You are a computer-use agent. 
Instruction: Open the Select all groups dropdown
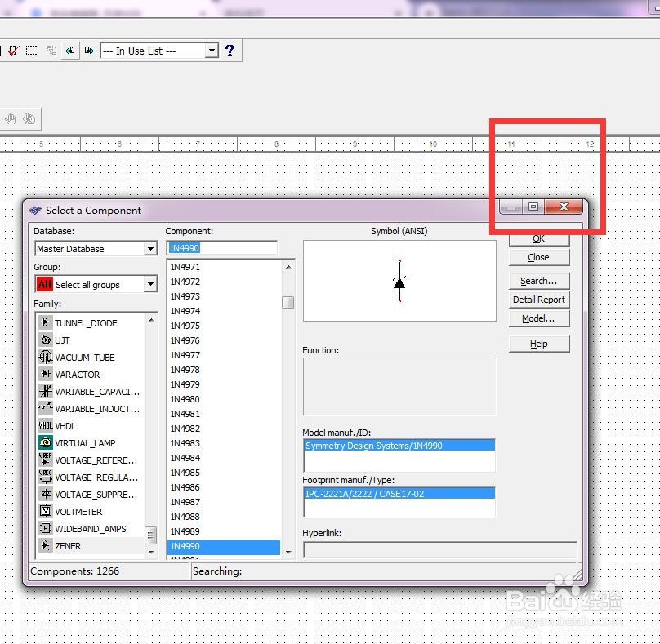pos(150,284)
